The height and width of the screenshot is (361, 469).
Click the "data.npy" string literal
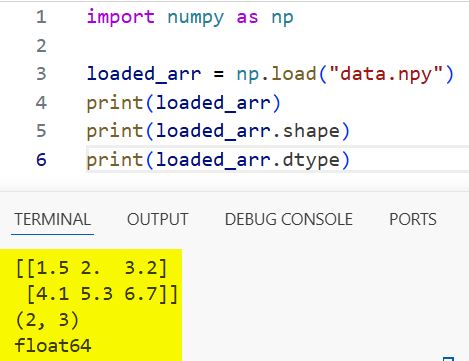click(x=386, y=74)
